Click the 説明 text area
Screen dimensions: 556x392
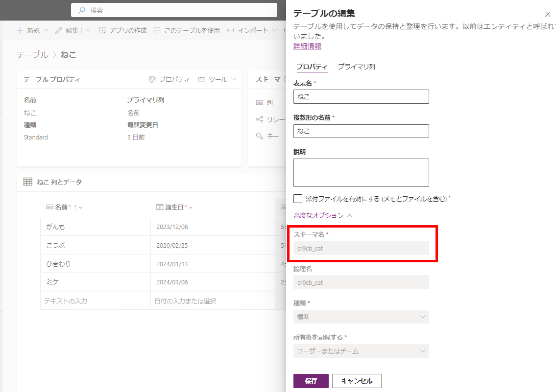point(361,172)
